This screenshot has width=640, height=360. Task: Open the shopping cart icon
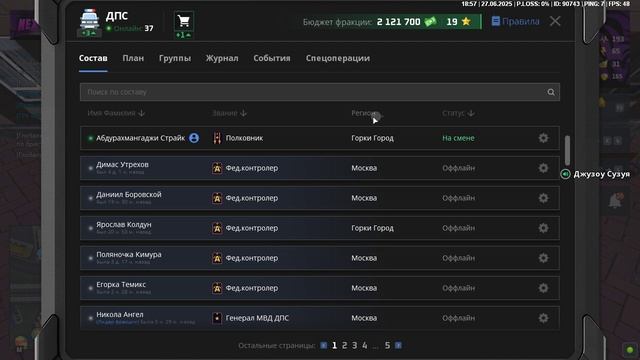pyautogui.click(x=184, y=21)
